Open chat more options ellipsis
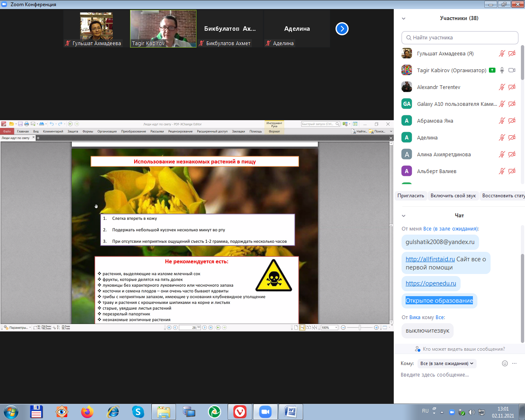Viewport: 525px width, 420px height. click(514, 363)
